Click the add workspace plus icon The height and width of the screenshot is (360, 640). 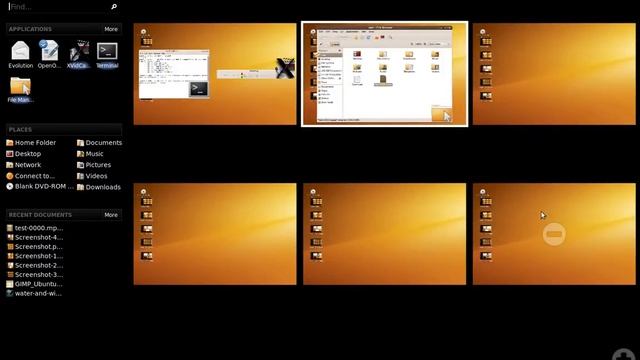click(624, 354)
